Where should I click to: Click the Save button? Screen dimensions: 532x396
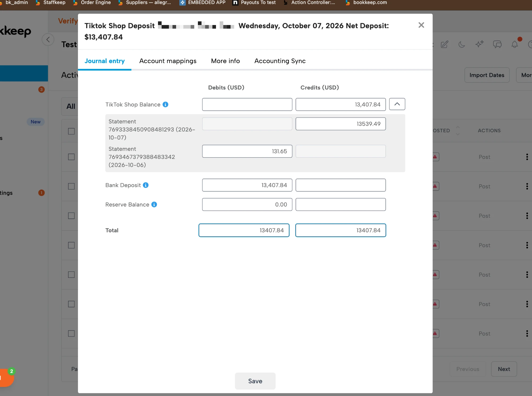pos(255,381)
